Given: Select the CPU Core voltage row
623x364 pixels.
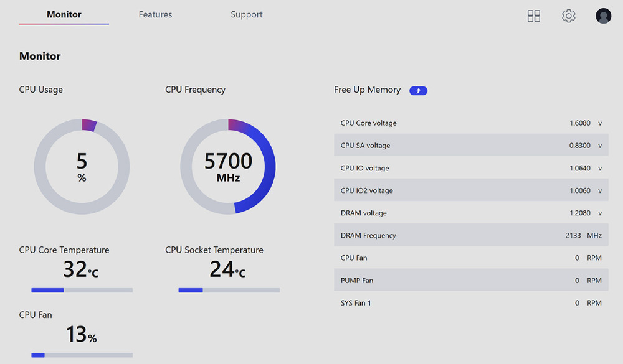Looking at the screenshot, I should (x=471, y=123).
